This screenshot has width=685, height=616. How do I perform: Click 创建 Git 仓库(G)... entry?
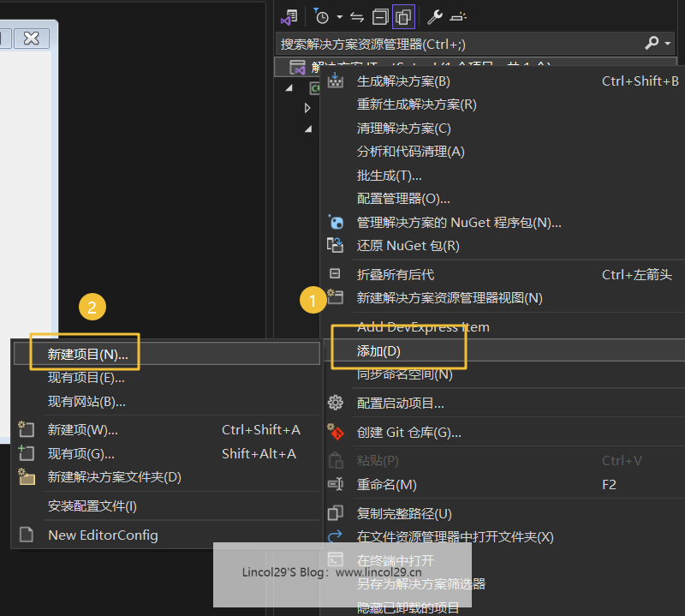408,432
